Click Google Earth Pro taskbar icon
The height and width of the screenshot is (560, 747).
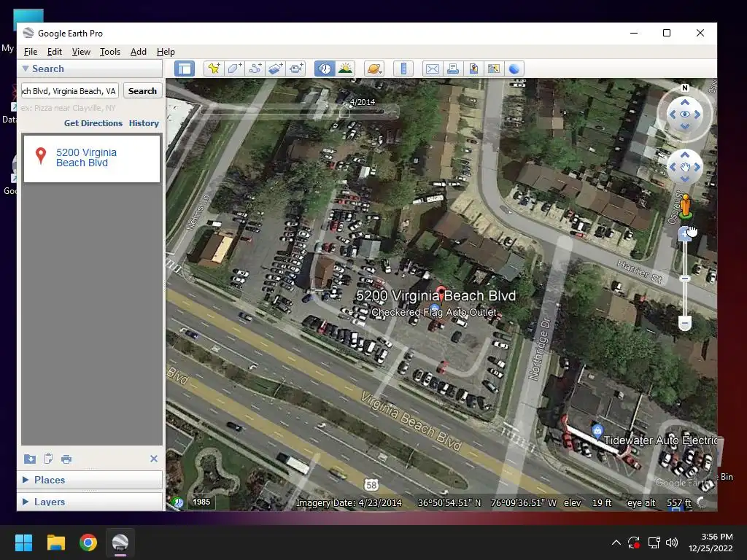tap(120, 542)
